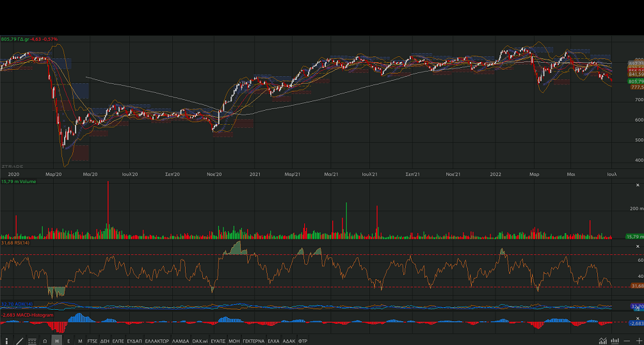
Task: Load the DAX.wi chart
Action: (200, 341)
